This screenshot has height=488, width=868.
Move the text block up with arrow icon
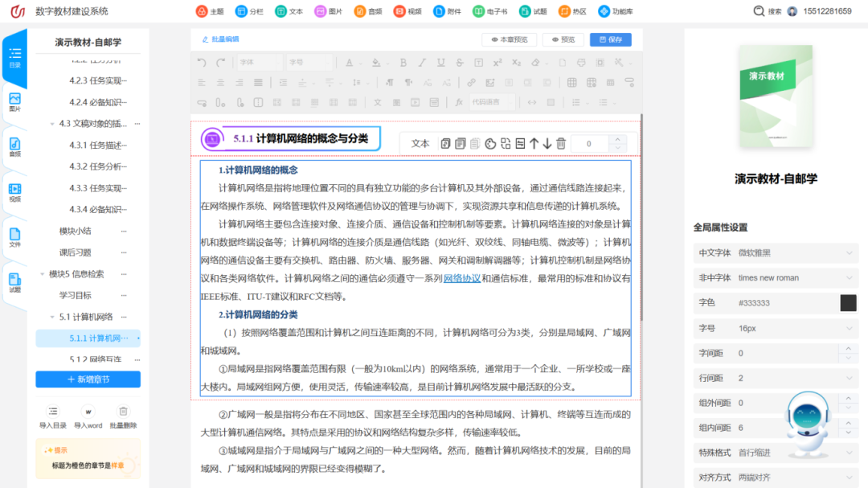[x=534, y=143]
